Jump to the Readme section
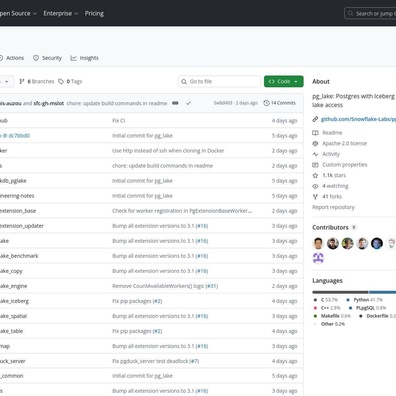This screenshot has width=396, height=396. [332, 133]
